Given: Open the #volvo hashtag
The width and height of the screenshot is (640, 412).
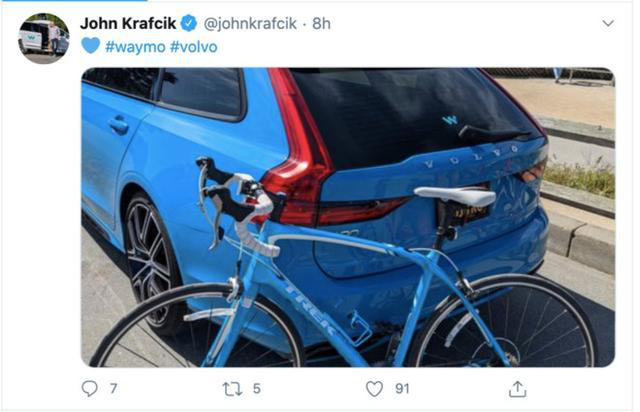Looking at the screenshot, I should click(193, 46).
